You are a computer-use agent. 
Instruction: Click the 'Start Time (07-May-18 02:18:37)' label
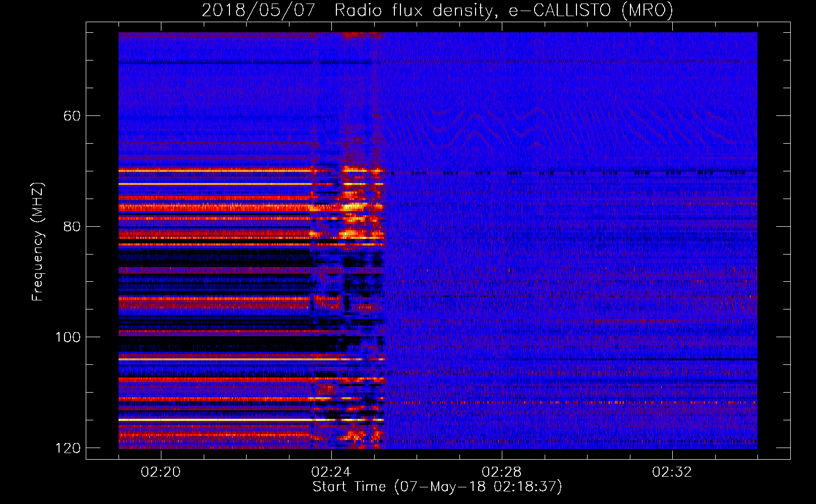pos(437,487)
